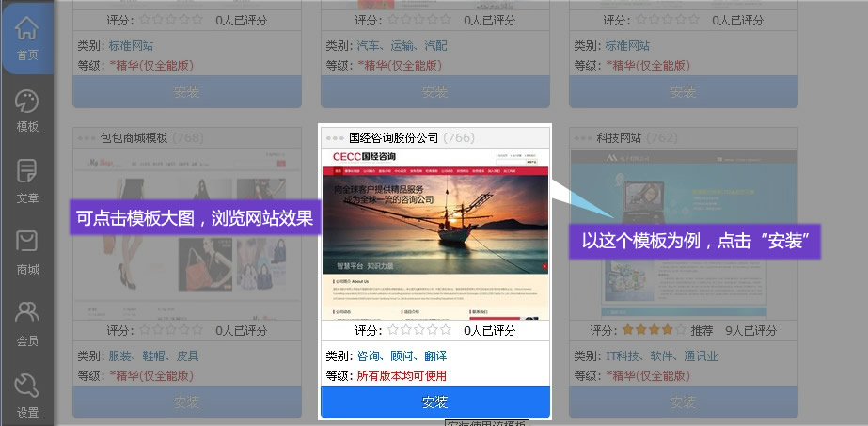Open the 文章 articles sidebar icon
Viewport: 868px width, 426px height.
(27, 181)
